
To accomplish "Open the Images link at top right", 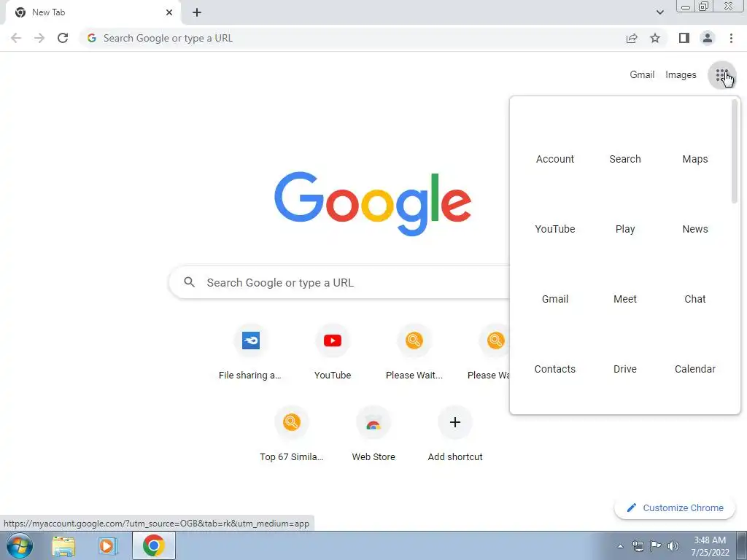I will coord(681,75).
